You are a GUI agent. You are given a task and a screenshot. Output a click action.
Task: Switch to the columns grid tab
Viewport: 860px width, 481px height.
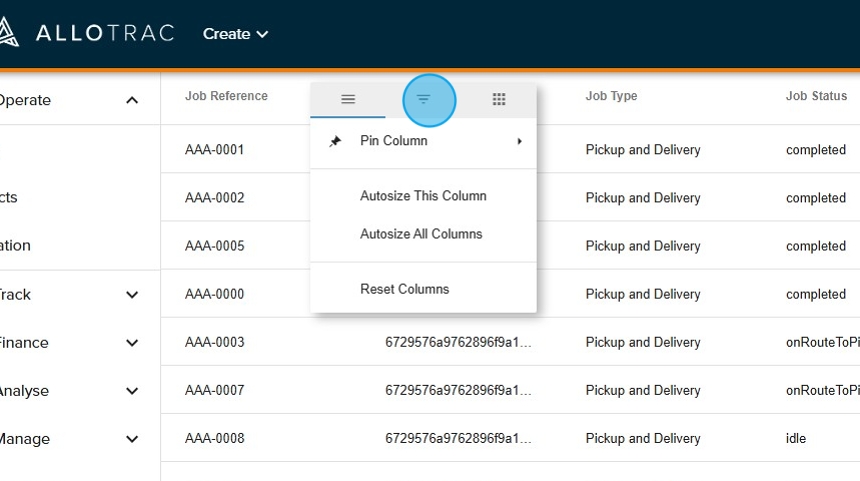(x=498, y=100)
